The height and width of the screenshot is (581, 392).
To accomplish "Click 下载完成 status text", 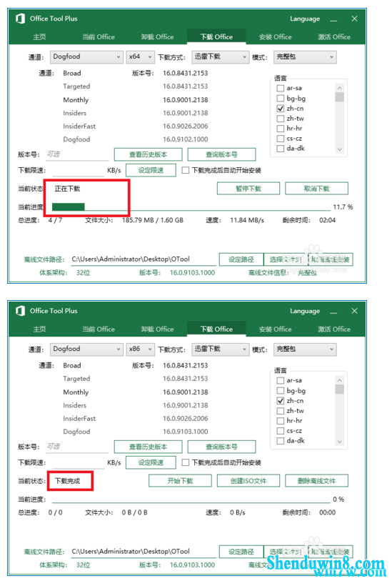I will [67, 481].
